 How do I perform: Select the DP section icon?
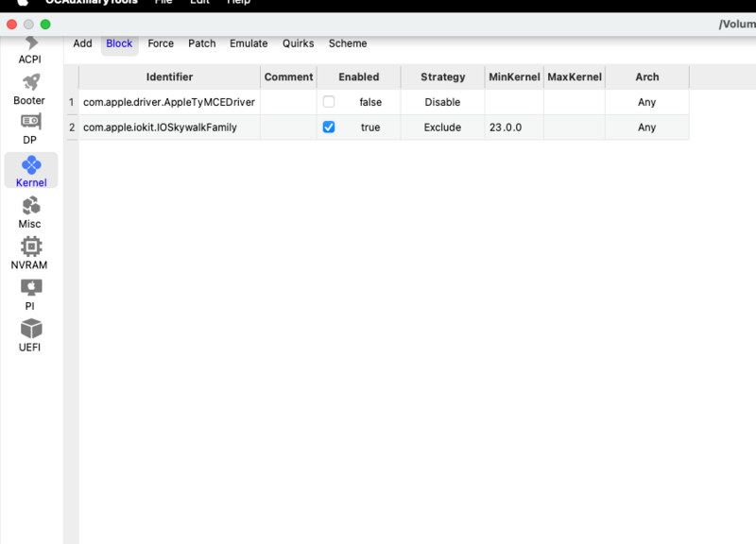31,122
